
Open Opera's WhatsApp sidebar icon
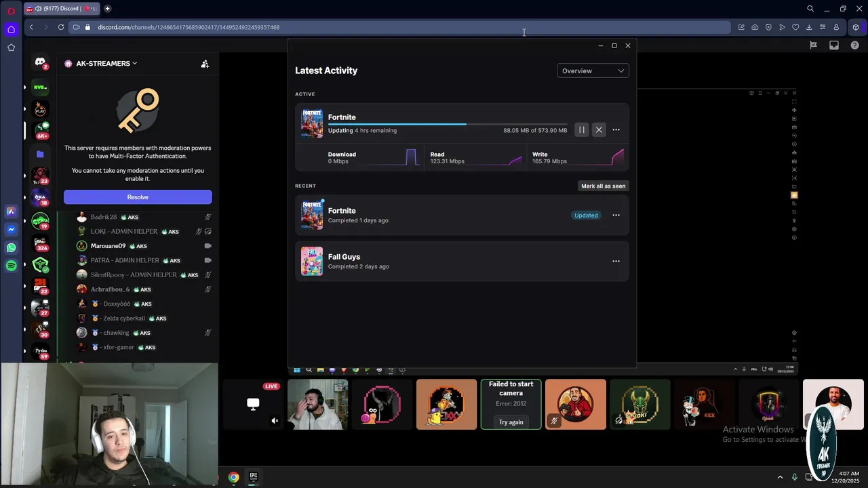point(11,248)
